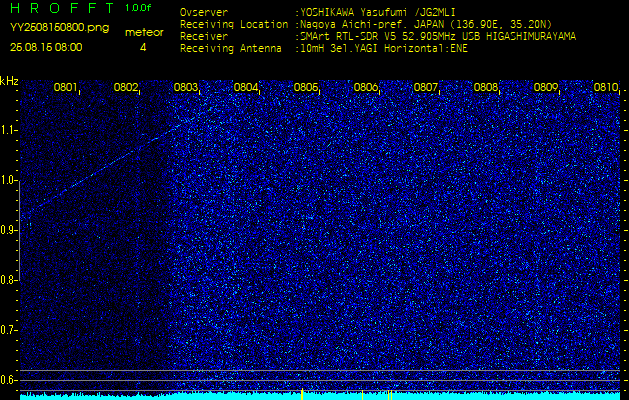Image resolution: width=629 pixels, height=400 pixels.
Task: Click the 0.8 kHz frequency label
Action: coord(8,280)
